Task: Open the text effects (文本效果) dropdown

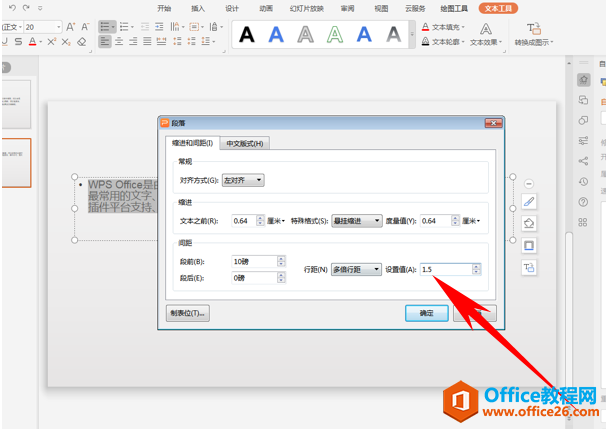Action: (486, 35)
